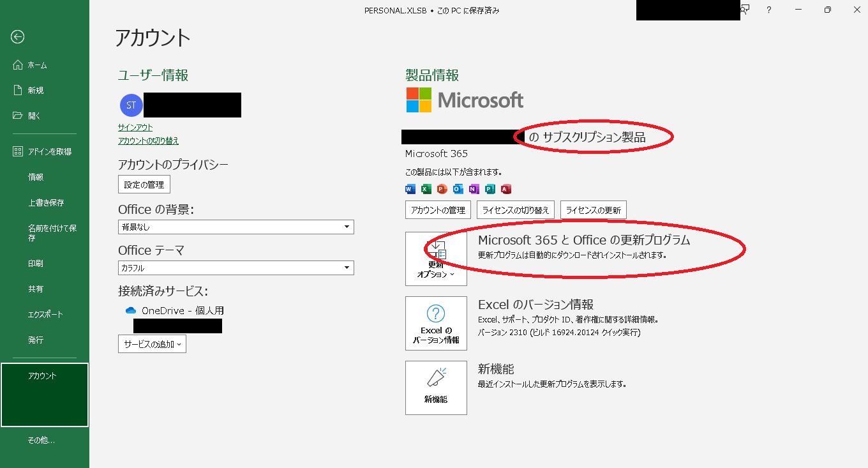The height and width of the screenshot is (468, 868).
Task: Click the Outlook product icon
Action: click(458, 189)
